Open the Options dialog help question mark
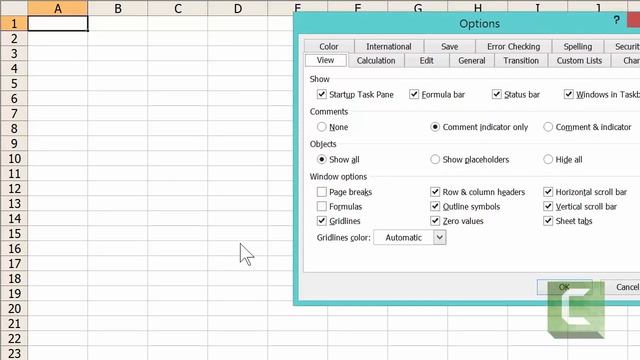Screen dimensions: 640x360 tap(616, 20)
